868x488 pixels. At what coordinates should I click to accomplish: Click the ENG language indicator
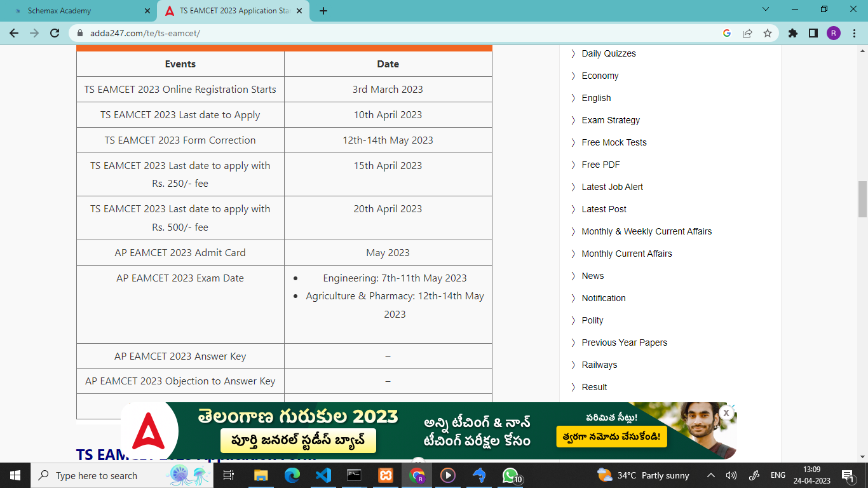(778, 475)
